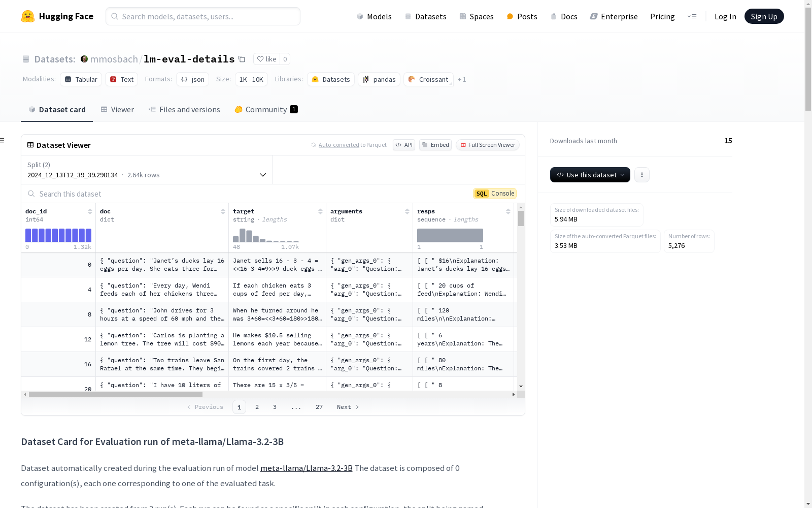Select the Janet's ducks question cell
Viewport: 812px width, 508px height.
162,265
